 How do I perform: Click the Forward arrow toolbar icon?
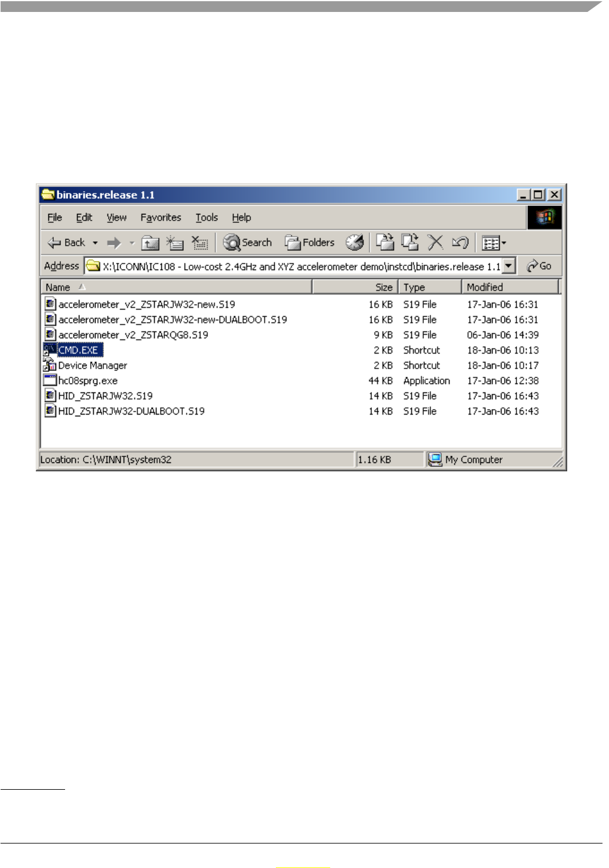pyautogui.click(x=113, y=243)
